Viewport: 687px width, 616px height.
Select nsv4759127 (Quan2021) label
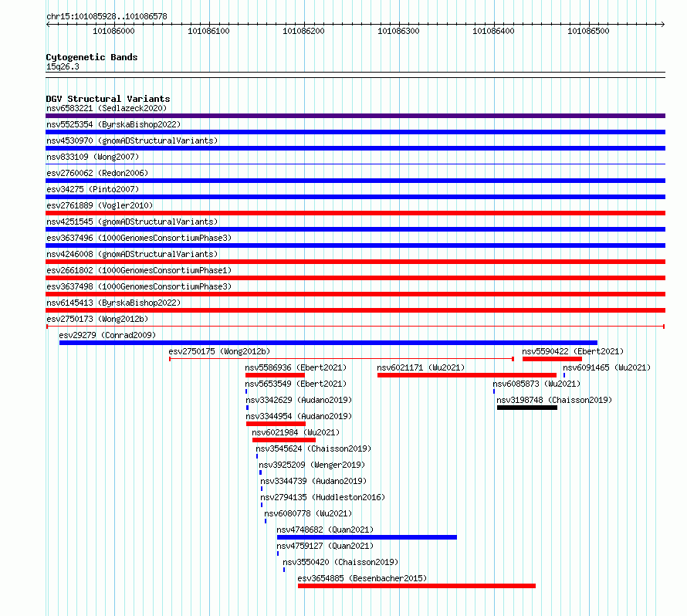pos(325,546)
